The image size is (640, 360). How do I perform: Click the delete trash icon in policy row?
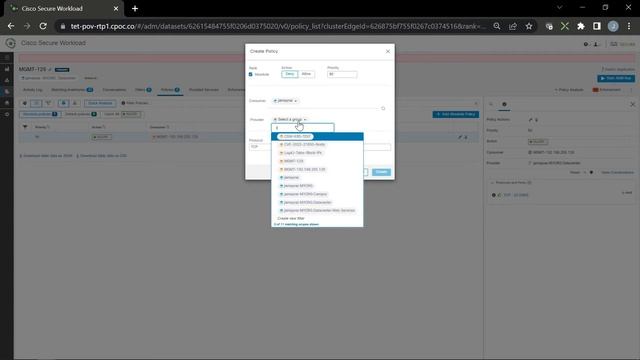pos(466,137)
